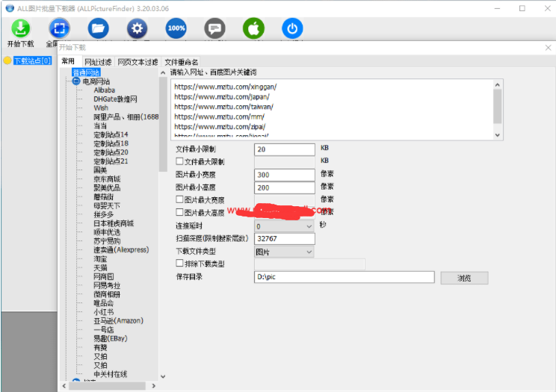Open the 连接延时 seconds dropdown
The height and width of the screenshot is (392, 556).
285,226
